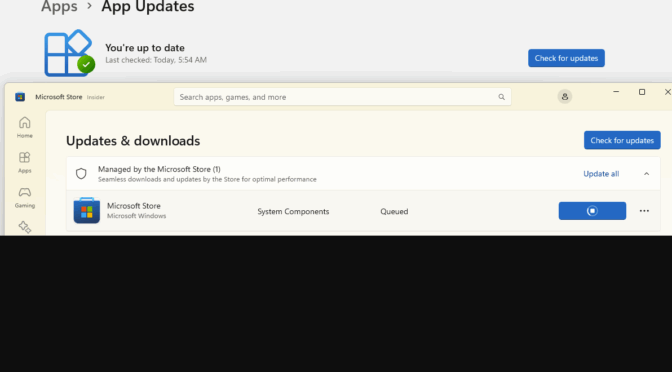The width and height of the screenshot is (672, 372).
Task: Click the Updates & downloads heading
Action: pyautogui.click(x=133, y=141)
